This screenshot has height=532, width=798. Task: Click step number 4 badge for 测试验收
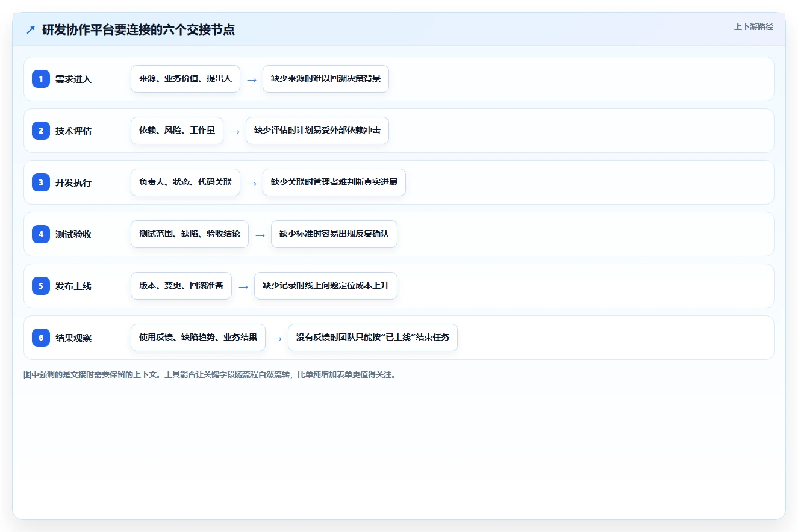(x=41, y=234)
